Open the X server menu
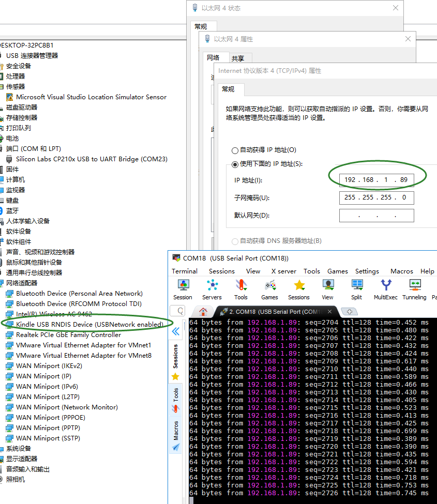This screenshot has height=504, width=437. pos(283,271)
